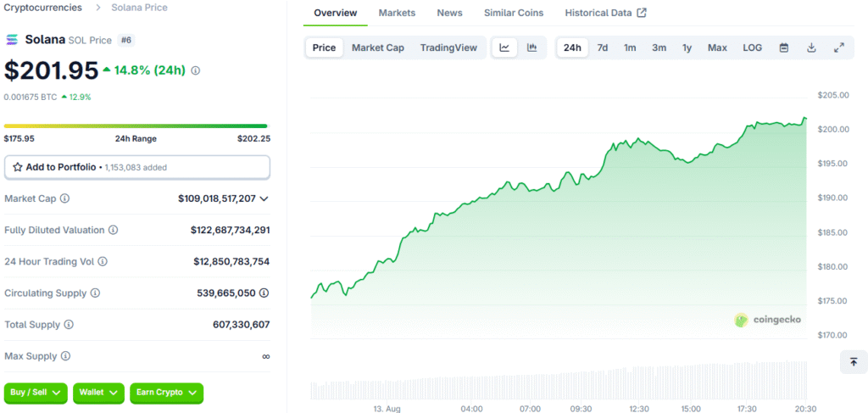Screen dimensions: 868x413
Task: Click the Cryptocurrencies breadcrumb link
Action: tap(43, 8)
